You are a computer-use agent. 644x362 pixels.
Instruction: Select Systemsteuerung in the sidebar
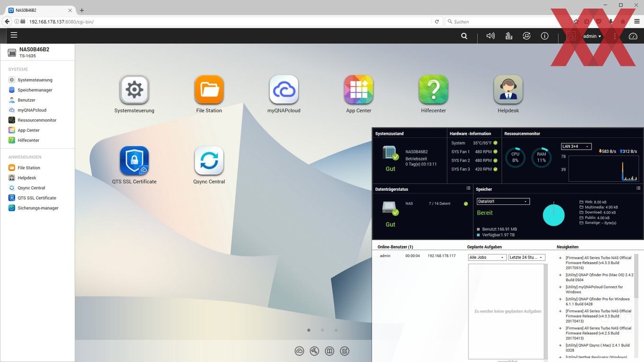point(35,80)
